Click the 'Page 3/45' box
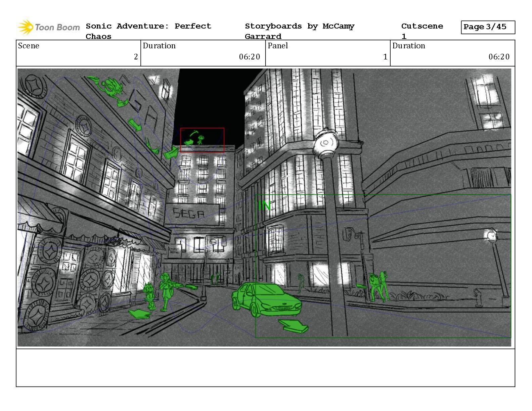 pos(488,27)
